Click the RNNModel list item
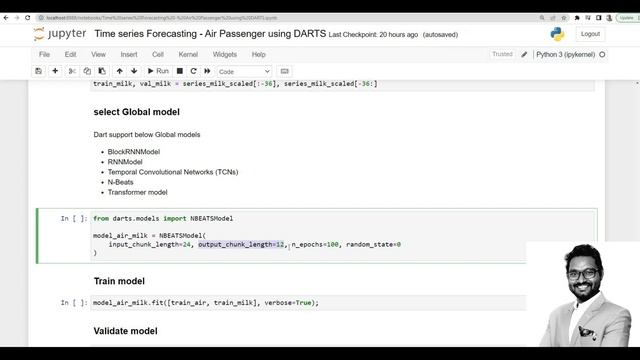 click(x=125, y=162)
